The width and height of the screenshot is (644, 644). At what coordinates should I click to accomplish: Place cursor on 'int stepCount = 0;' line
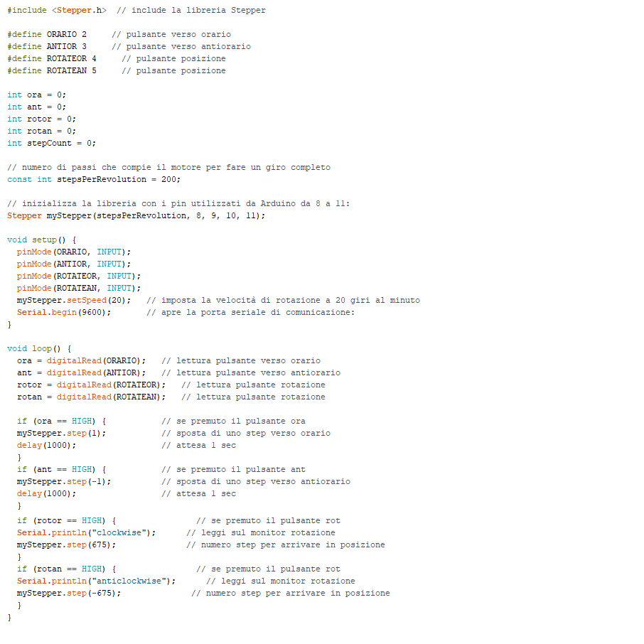click(x=51, y=143)
